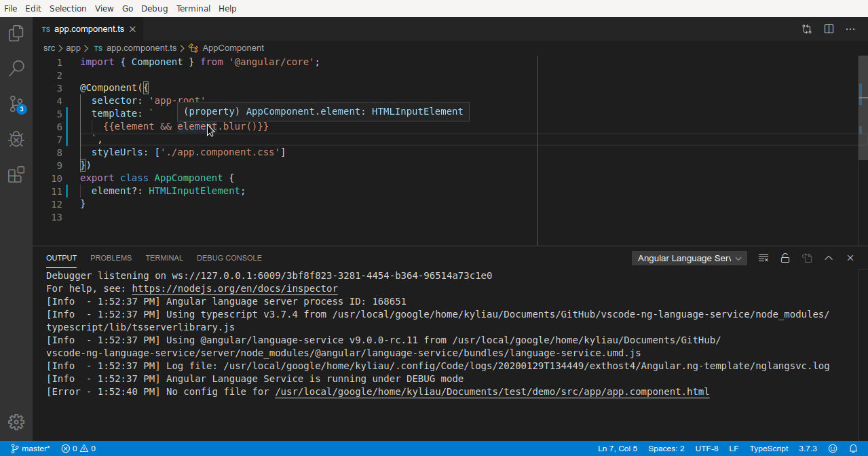Open the app.component.html path link
Viewport: 868px width, 456px height.
pyautogui.click(x=492, y=392)
